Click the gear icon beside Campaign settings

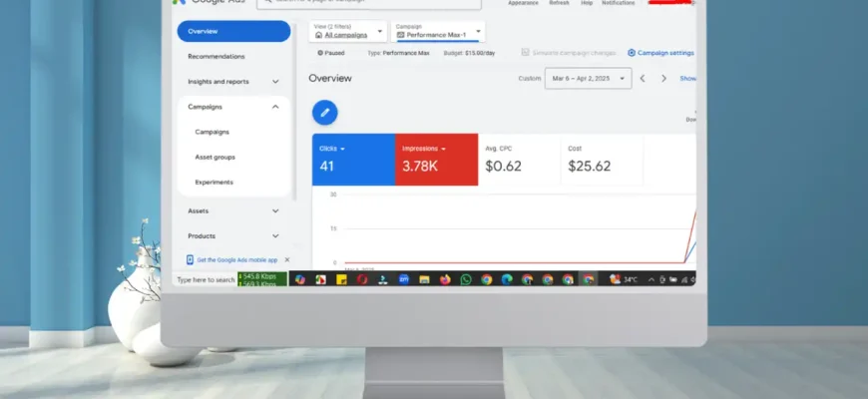tap(632, 53)
